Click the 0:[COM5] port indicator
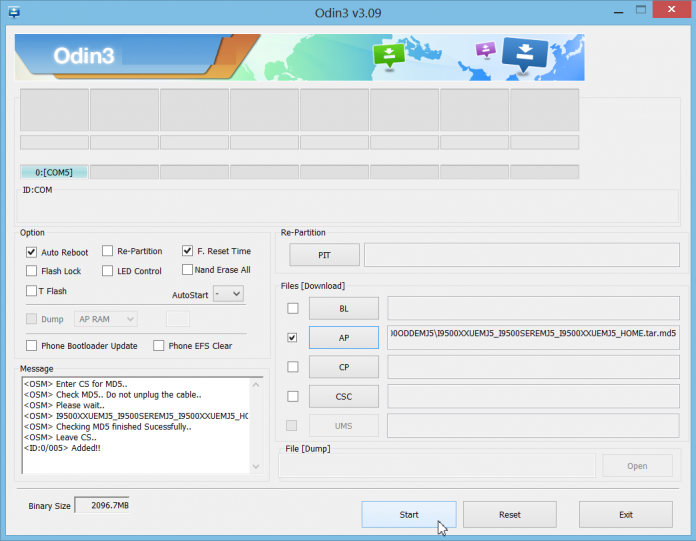696x541 pixels. [54, 172]
